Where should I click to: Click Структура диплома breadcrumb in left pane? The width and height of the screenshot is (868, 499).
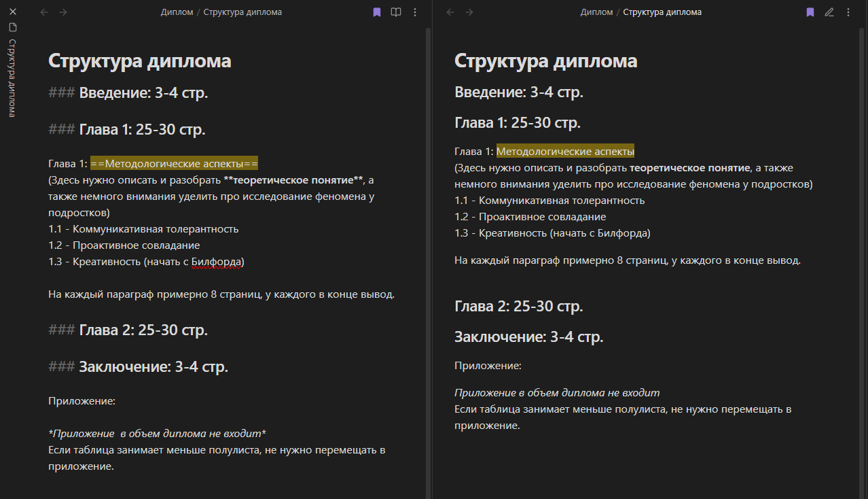click(x=242, y=12)
